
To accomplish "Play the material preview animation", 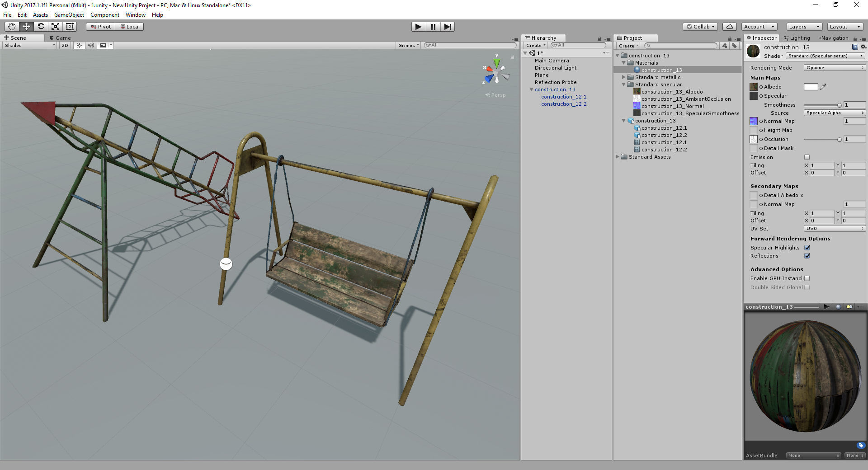I will [x=826, y=307].
